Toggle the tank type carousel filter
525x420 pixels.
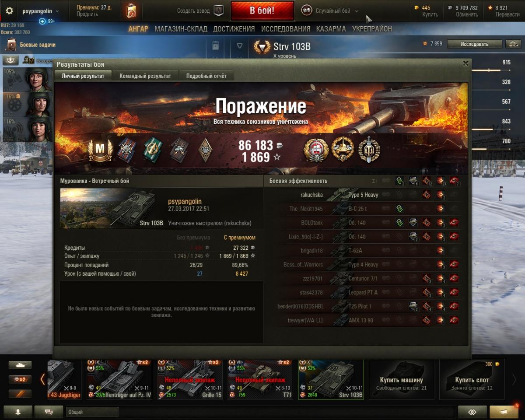(x=20, y=365)
